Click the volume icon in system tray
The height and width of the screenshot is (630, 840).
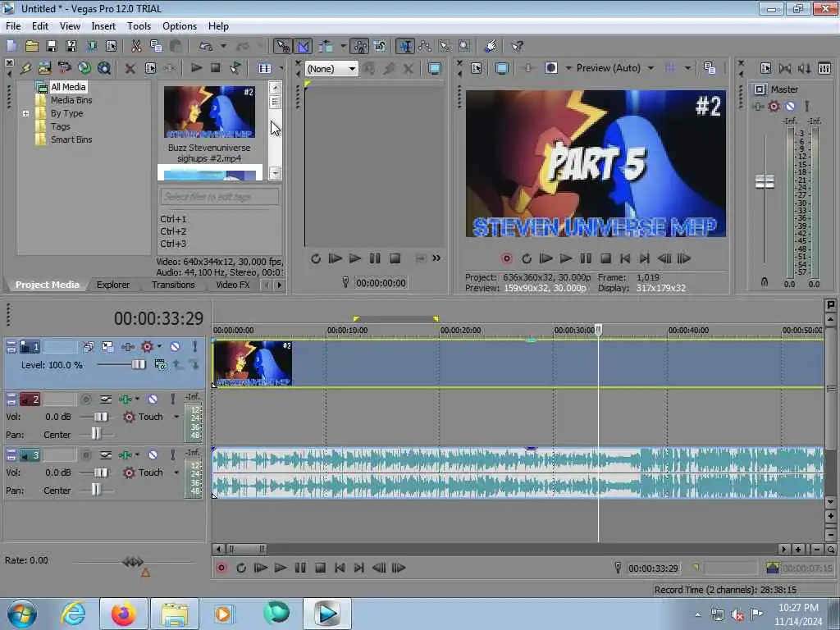click(x=737, y=615)
